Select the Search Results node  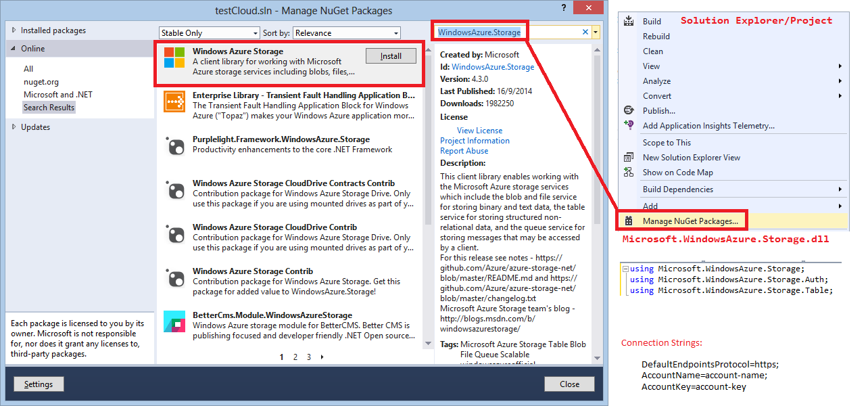click(x=49, y=107)
